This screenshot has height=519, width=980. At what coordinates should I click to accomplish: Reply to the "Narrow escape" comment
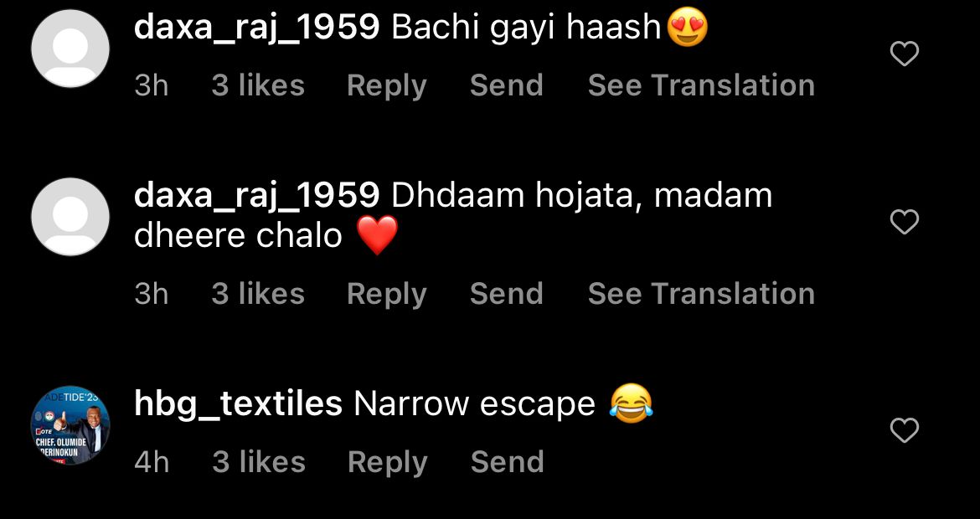coord(388,463)
